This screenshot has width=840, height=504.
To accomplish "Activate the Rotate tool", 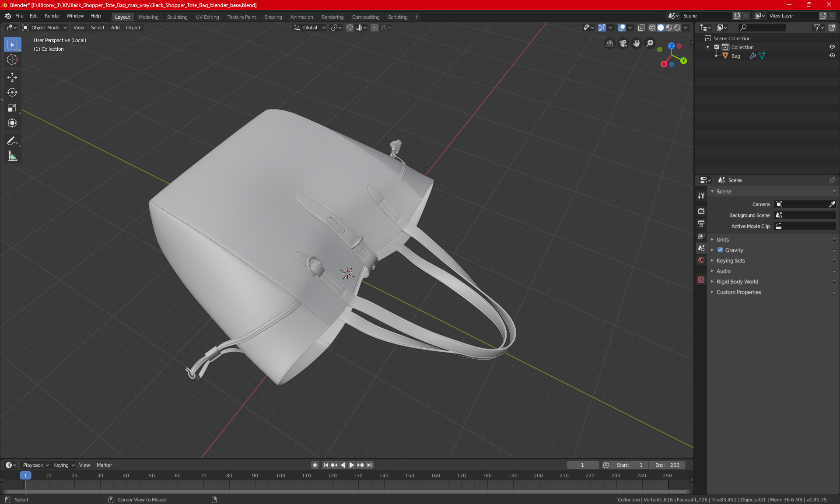I will (x=12, y=92).
